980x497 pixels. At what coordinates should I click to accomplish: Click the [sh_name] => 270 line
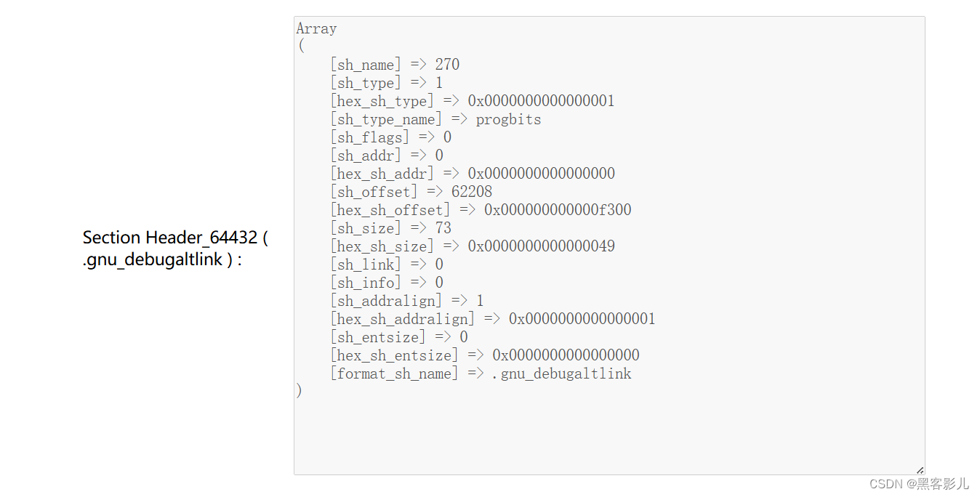pyautogui.click(x=394, y=65)
